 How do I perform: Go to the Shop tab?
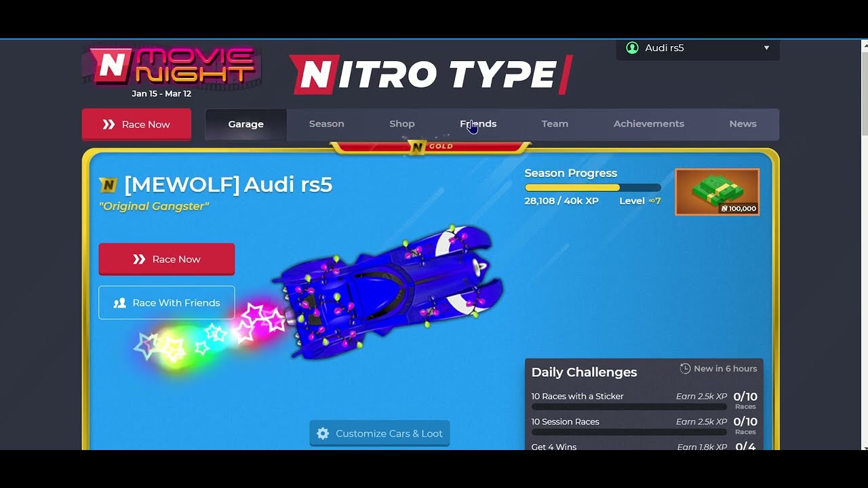[x=402, y=124]
